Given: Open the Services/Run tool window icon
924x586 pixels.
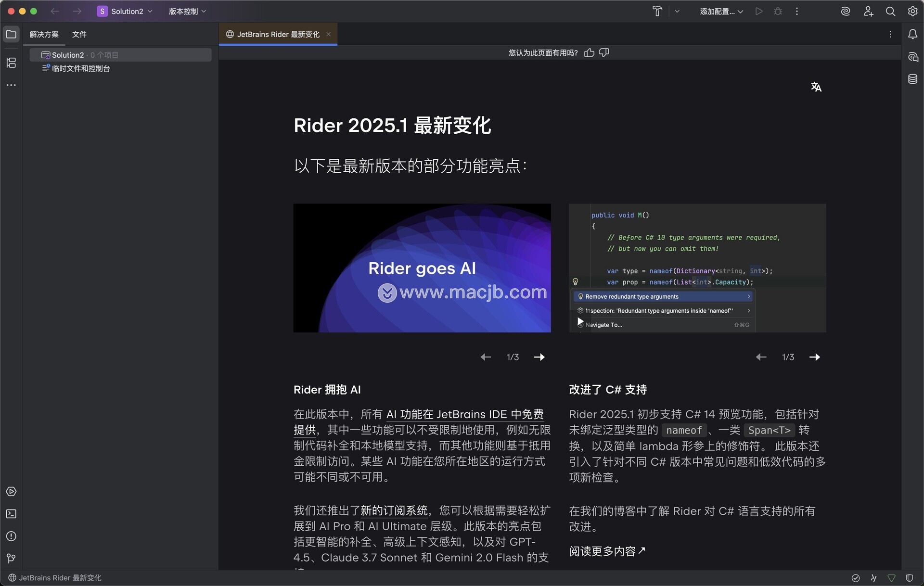Looking at the screenshot, I should click(x=11, y=491).
